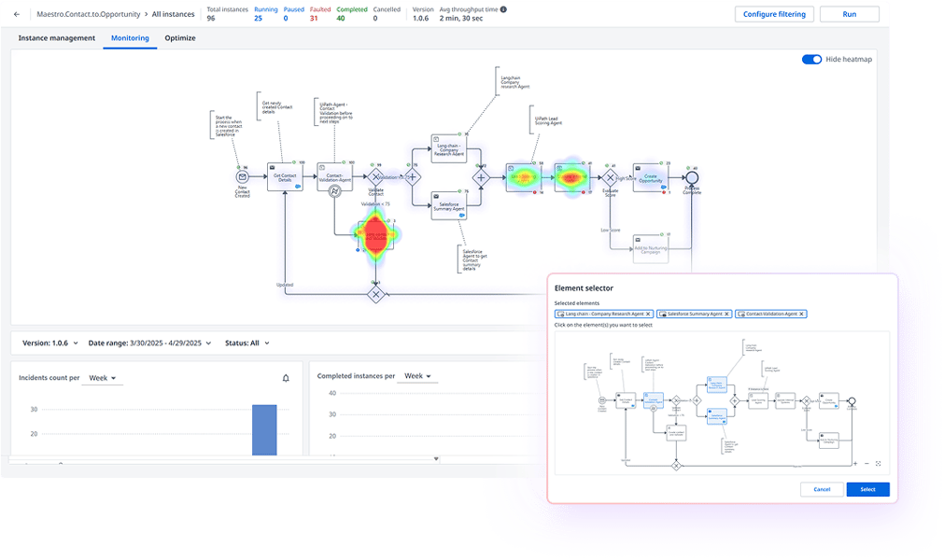This screenshot has width=944, height=560.
Task: Click the Langchain Company research Agent annotation
Action: (513, 82)
